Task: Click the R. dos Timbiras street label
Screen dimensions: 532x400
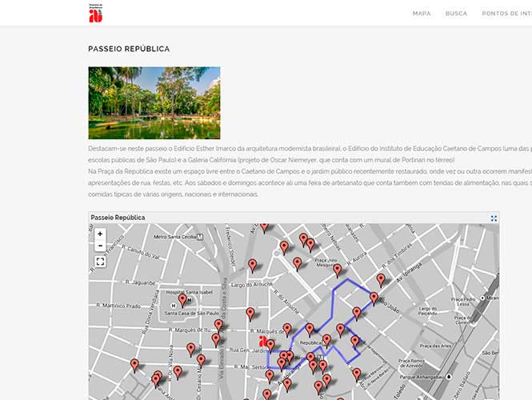Action: (x=397, y=255)
